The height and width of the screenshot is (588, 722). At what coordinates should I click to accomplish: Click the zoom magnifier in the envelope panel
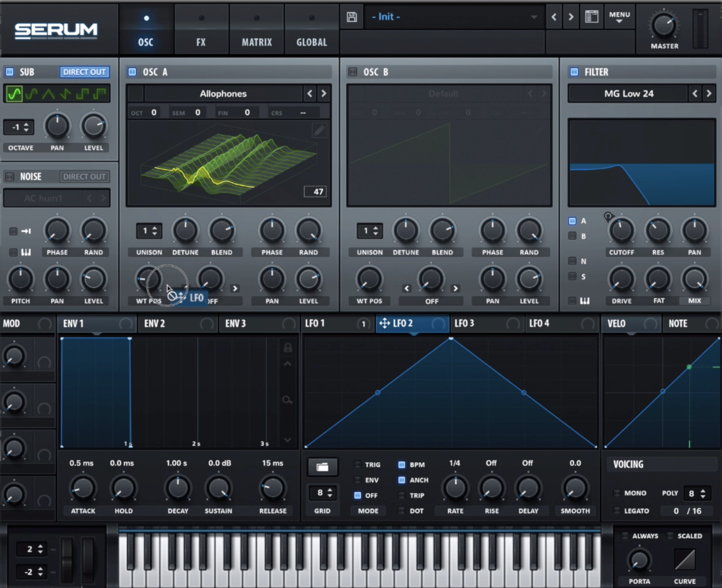point(288,400)
